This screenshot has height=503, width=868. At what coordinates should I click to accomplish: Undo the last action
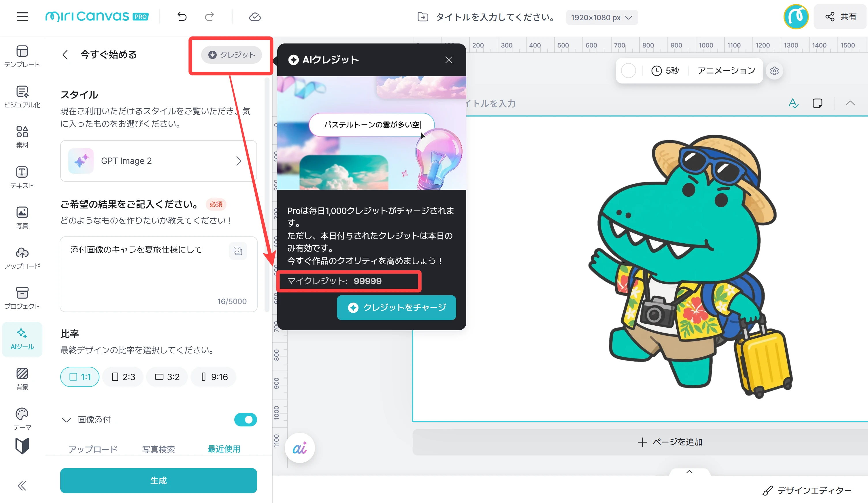(182, 16)
